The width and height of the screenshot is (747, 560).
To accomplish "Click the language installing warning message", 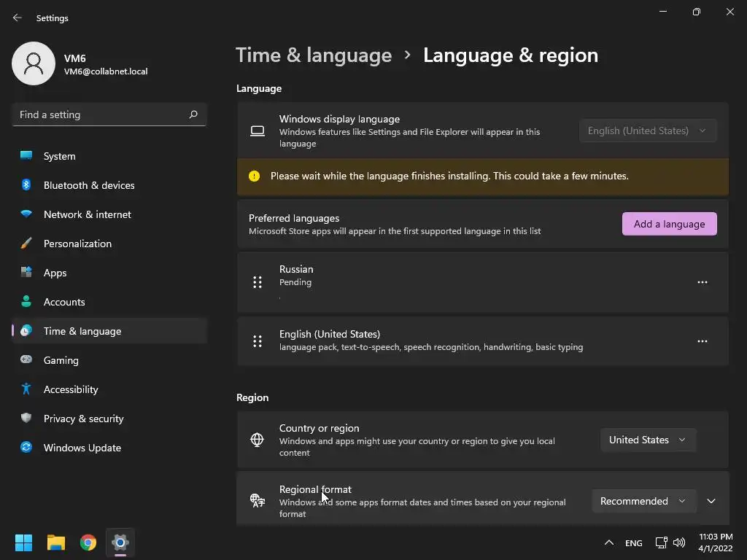I will [449, 176].
